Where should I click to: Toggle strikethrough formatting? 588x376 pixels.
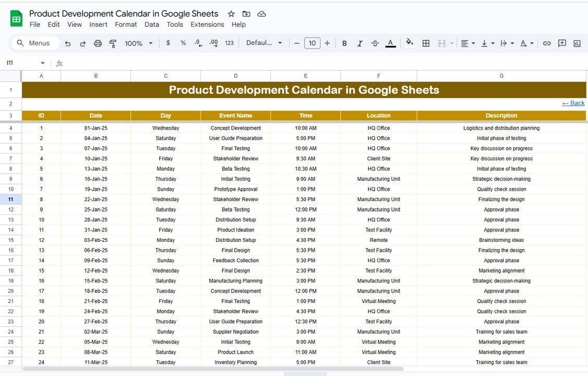pyautogui.click(x=375, y=43)
